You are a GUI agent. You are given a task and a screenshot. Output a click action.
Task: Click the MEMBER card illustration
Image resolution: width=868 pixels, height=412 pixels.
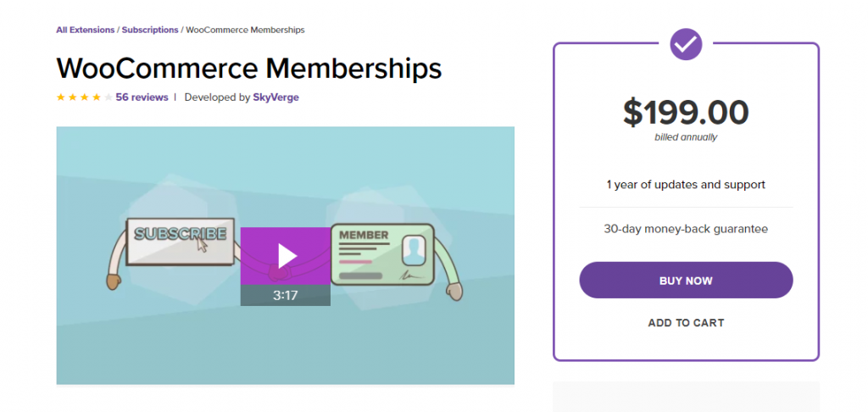click(x=382, y=254)
